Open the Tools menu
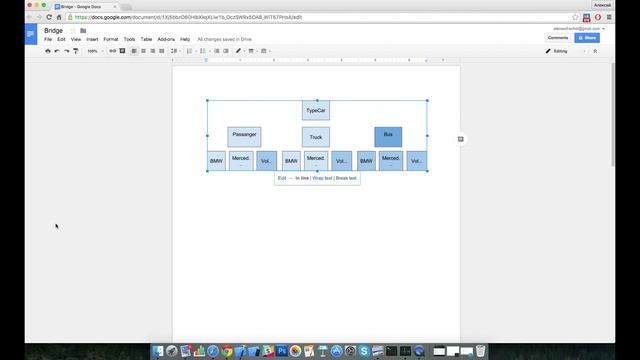Screen dimensions: 640x360 (x=129, y=39)
